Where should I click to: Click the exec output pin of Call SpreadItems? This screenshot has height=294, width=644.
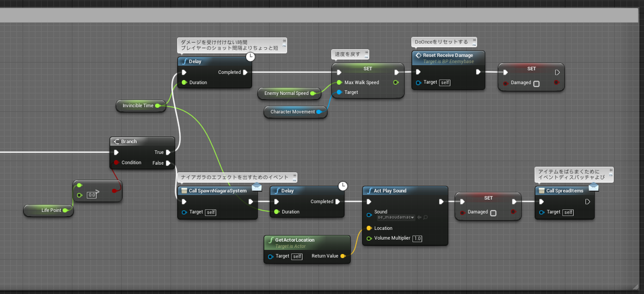[588, 202]
